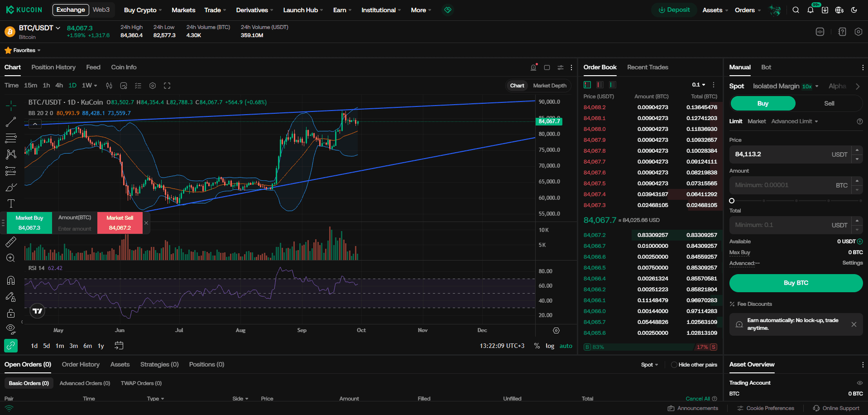Click Cancel All orders link
This screenshot has height=415, width=868.
tap(698, 399)
